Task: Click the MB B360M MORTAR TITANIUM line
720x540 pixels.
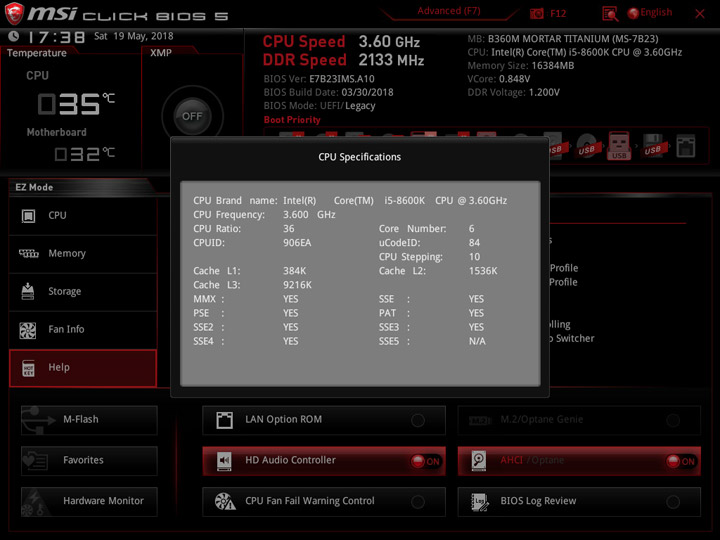Action: coord(563,39)
